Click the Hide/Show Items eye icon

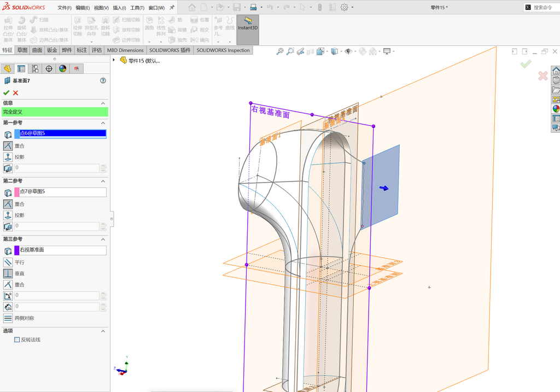tap(348, 51)
